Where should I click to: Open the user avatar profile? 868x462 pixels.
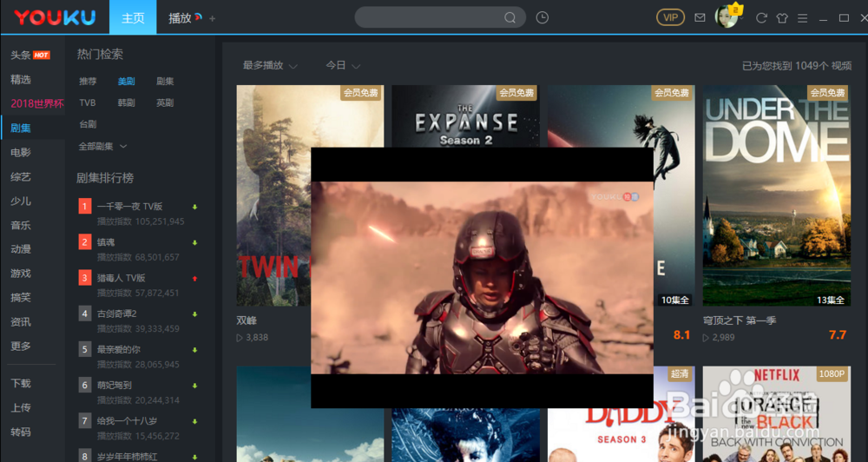(x=727, y=17)
